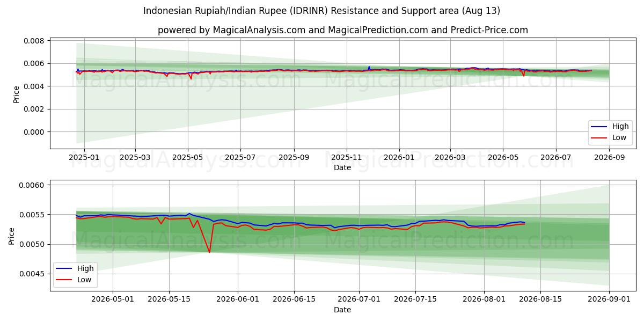Click the blue High spike near 2025-12 in top chart

(x=369, y=67)
